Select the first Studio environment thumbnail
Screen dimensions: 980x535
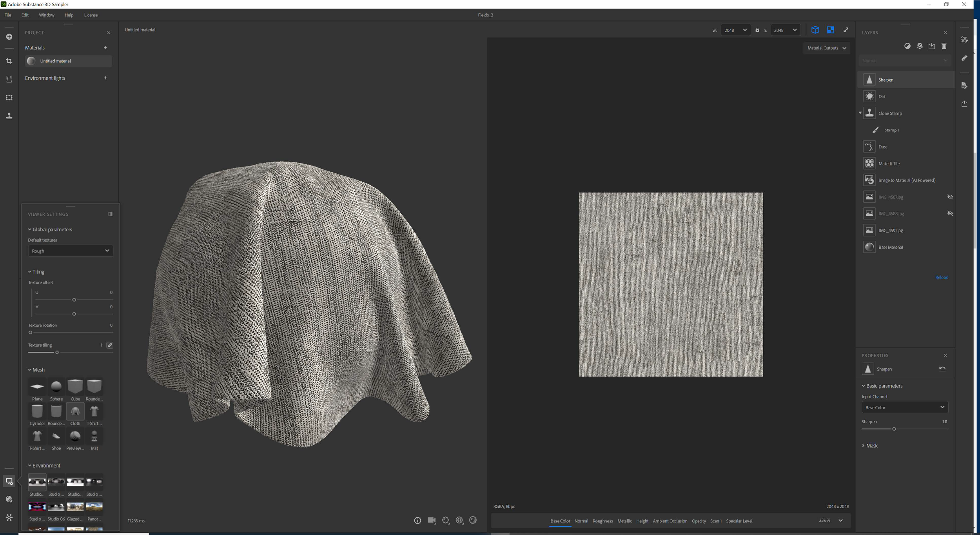(x=37, y=482)
